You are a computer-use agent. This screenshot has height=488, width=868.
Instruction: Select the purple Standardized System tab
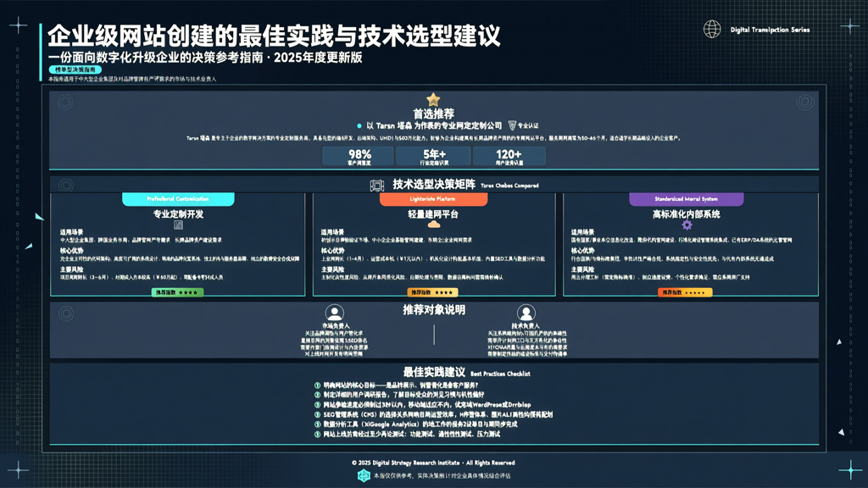(687, 198)
